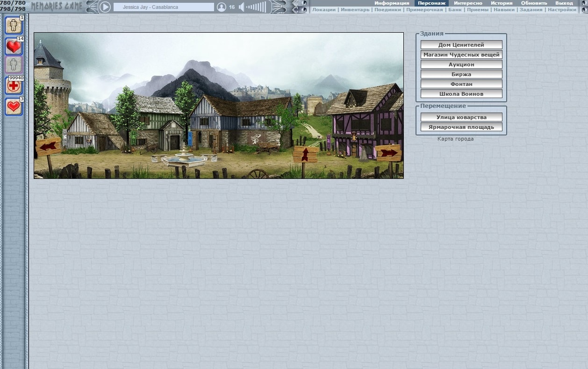
Task: Adjust the volume bars slider
Action: point(256,7)
